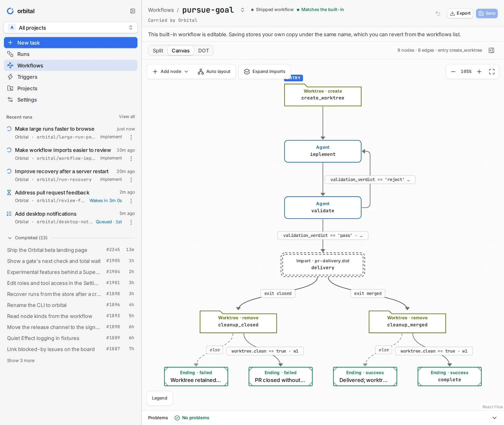Open run 'Link blocked-by issues on the board'
This screenshot has width=504, height=425.
coord(71,349)
